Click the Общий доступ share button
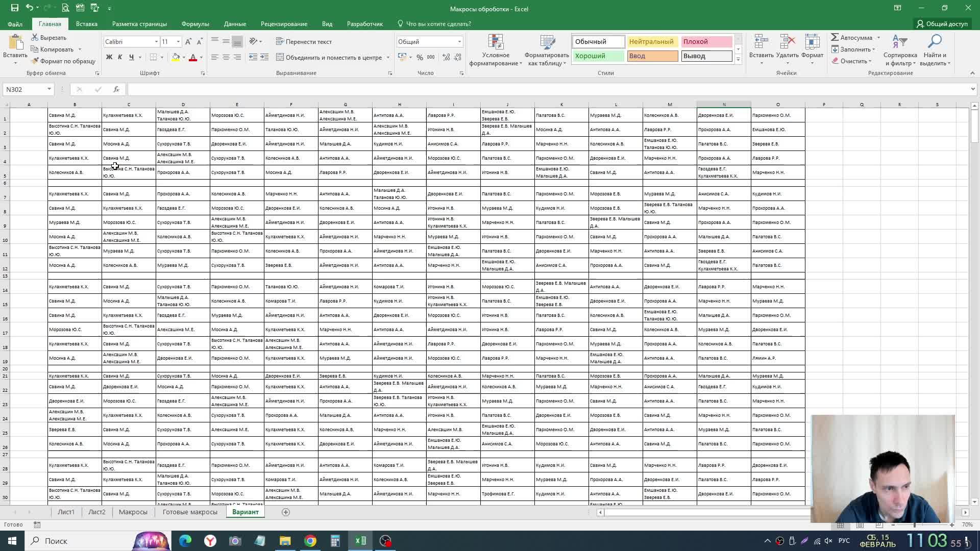Screen dimensions: 980x551 (942, 24)
